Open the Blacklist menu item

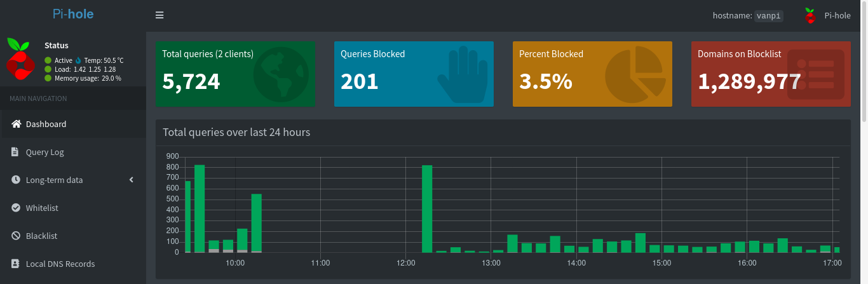pos(73,236)
